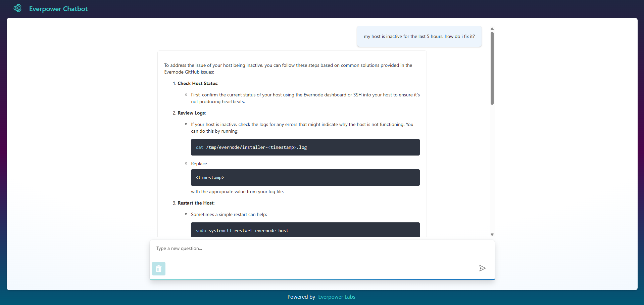
Task: Open the Everpower Labs link
Action: [x=337, y=297]
